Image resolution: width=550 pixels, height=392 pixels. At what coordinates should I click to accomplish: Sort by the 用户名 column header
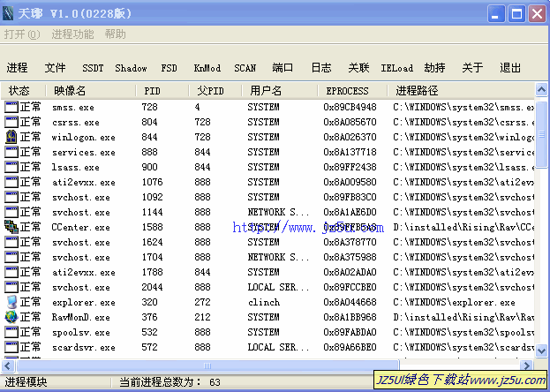click(x=280, y=91)
